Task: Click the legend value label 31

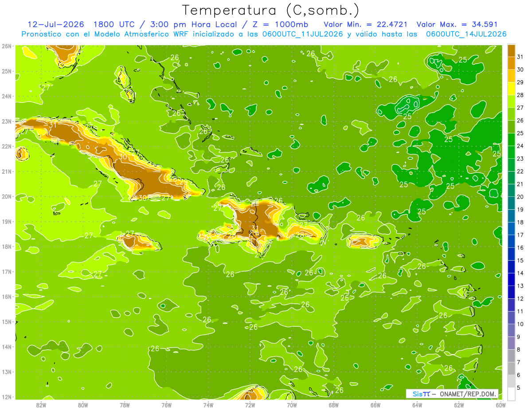Action: coord(520,57)
